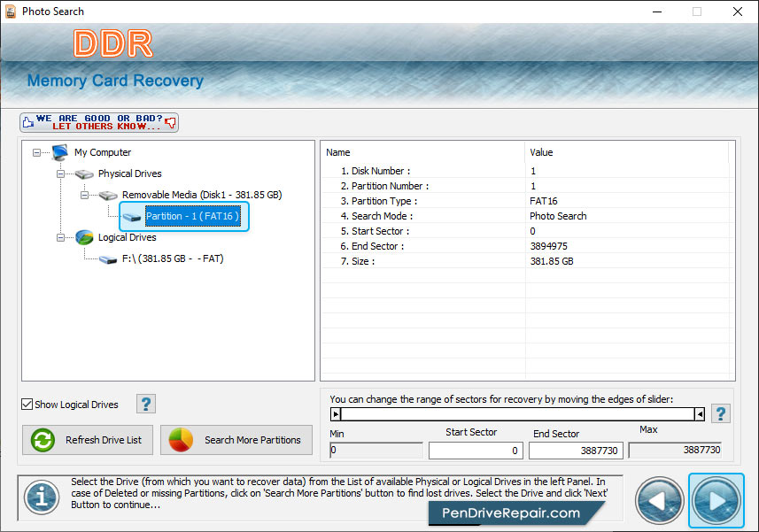Click the Logical Drives pie icon

click(84, 237)
